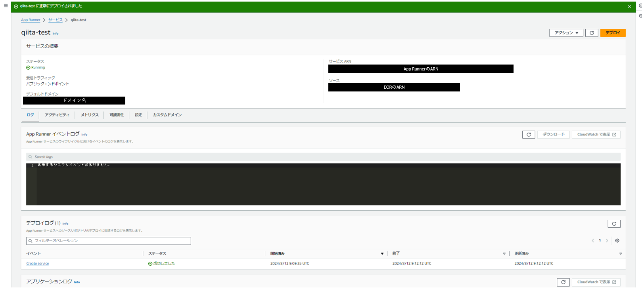Open the アクション dropdown menu
Screen dimensions: 644x291
pos(566,33)
